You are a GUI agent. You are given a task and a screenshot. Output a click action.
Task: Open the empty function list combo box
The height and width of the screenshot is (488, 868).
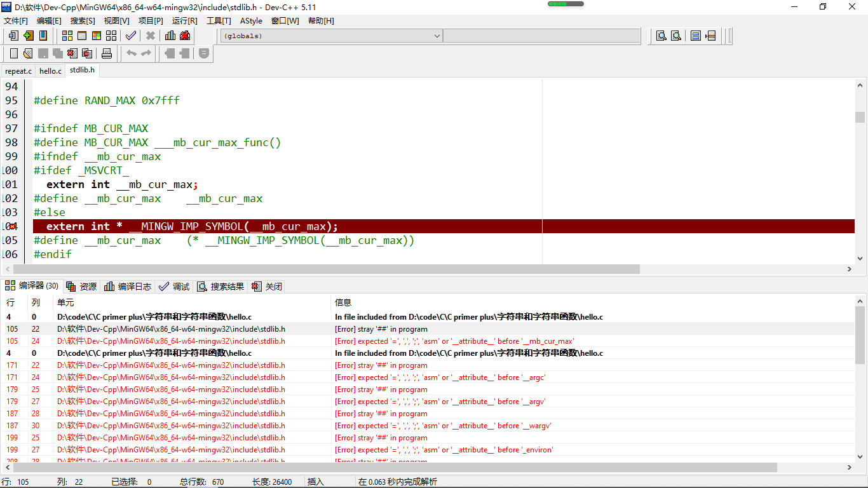click(541, 36)
